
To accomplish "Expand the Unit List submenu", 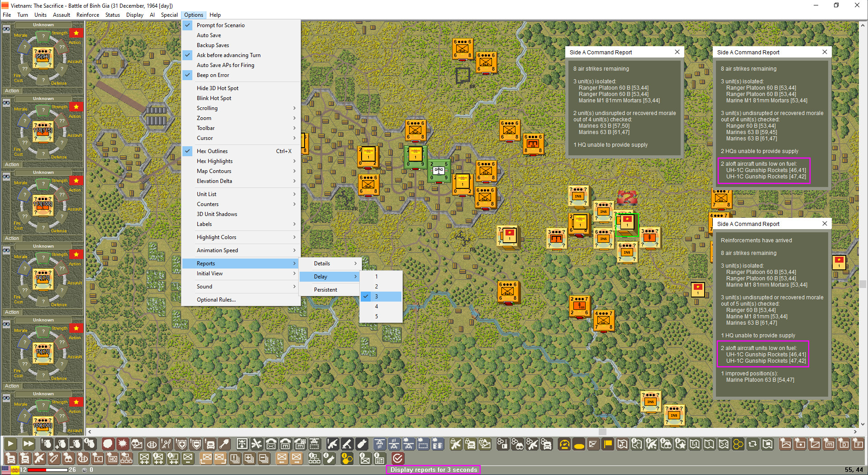I will click(241, 194).
